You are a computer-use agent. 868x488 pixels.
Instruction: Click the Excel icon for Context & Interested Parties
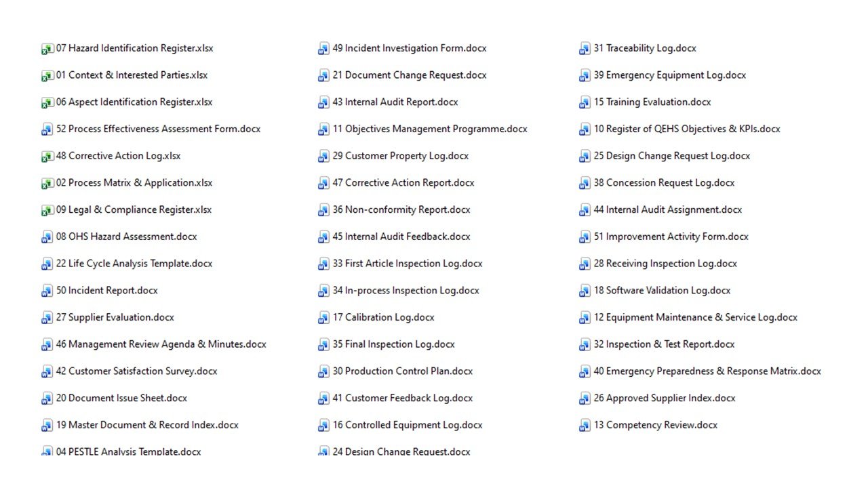click(x=47, y=76)
